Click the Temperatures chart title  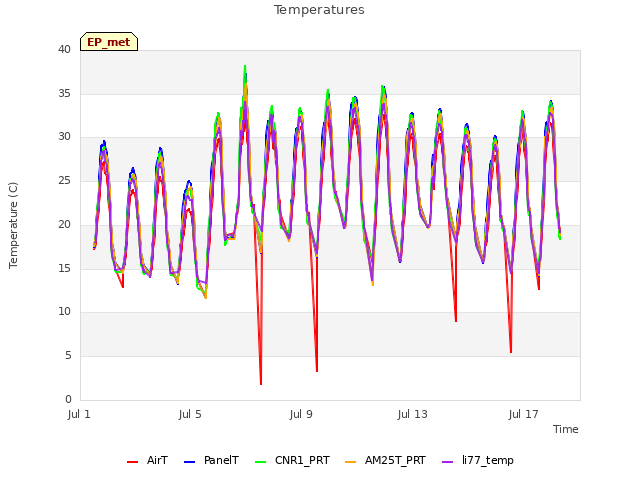point(319,10)
